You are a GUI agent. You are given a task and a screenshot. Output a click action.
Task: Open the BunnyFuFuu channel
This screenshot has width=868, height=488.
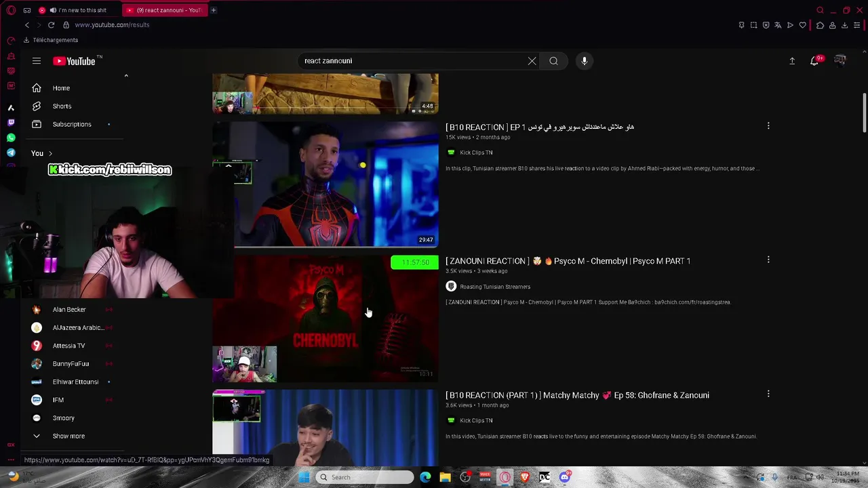[x=71, y=364]
